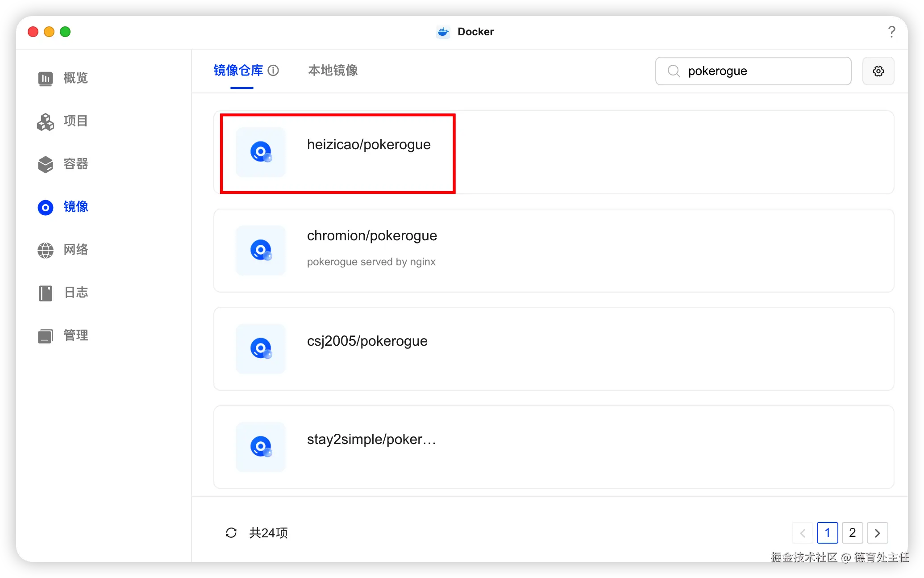Select the 镜像仓库 tab
The image size is (924, 578).
(238, 71)
